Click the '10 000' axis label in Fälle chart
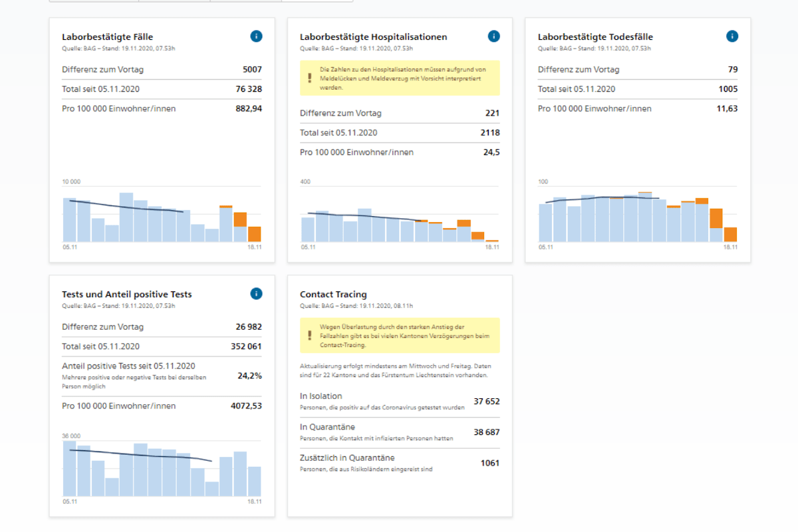Image resolution: width=798 pixels, height=532 pixels. point(71,182)
